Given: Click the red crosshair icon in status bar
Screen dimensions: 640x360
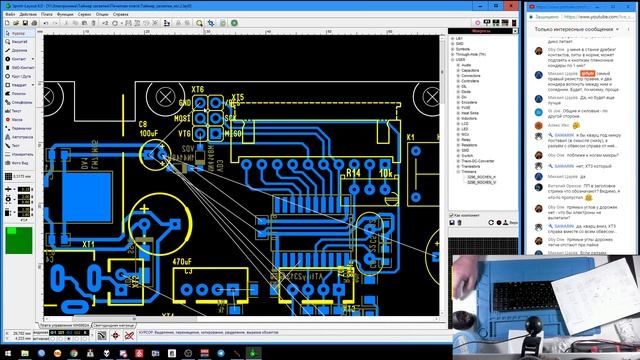Looking at the screenshot, I should [116, 336].
